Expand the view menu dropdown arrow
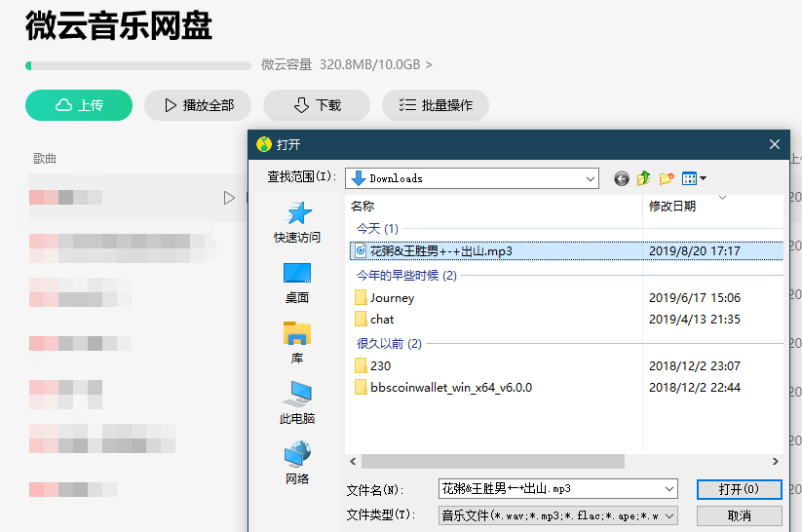Screen dimensions: 802x532 coord(704,178)
